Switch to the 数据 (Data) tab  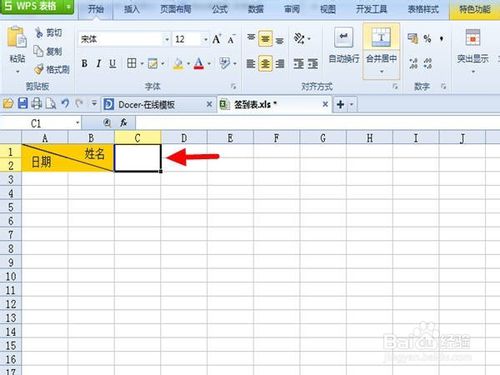pyautogui.click(x=256, y=9)
